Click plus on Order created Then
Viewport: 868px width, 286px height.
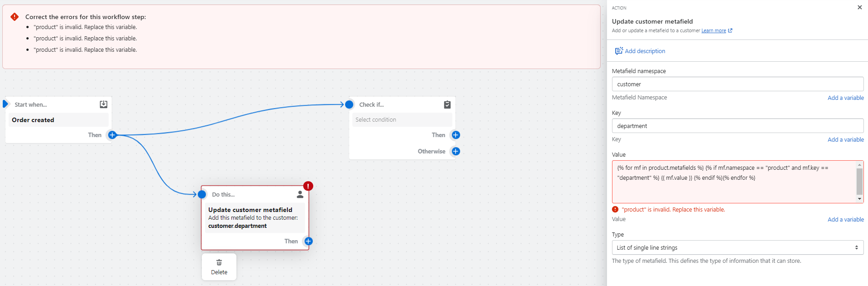coord(112,135)
